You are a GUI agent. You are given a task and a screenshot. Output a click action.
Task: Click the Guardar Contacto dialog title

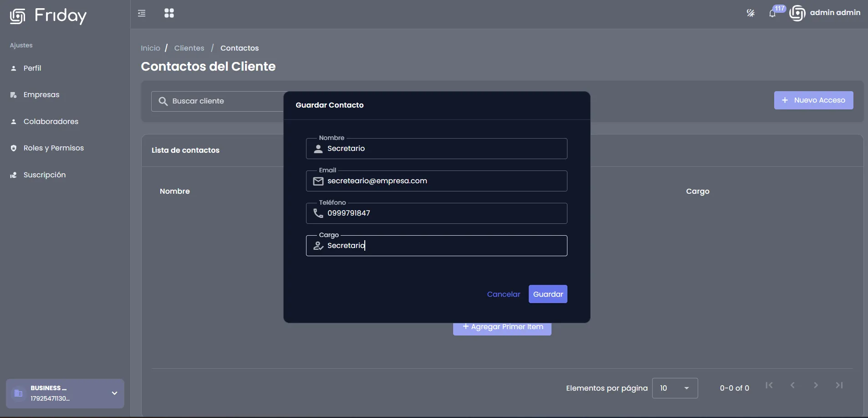click(x=330, y=105)
